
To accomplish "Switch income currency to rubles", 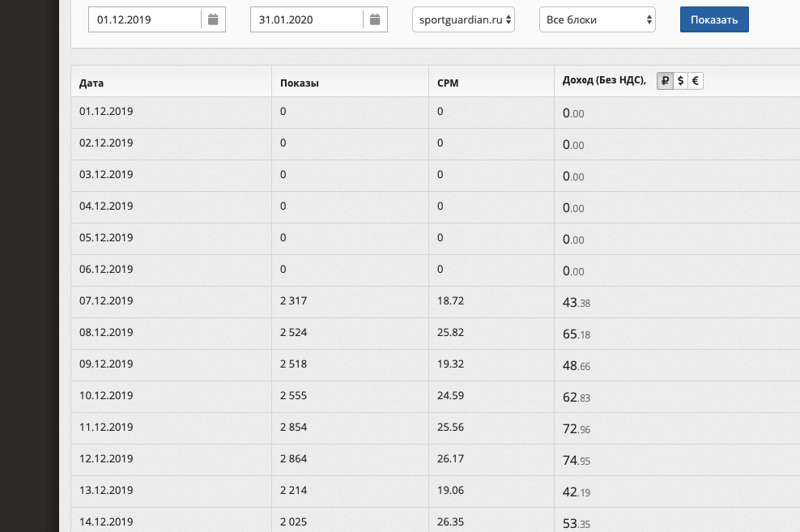I will [665, 80].
